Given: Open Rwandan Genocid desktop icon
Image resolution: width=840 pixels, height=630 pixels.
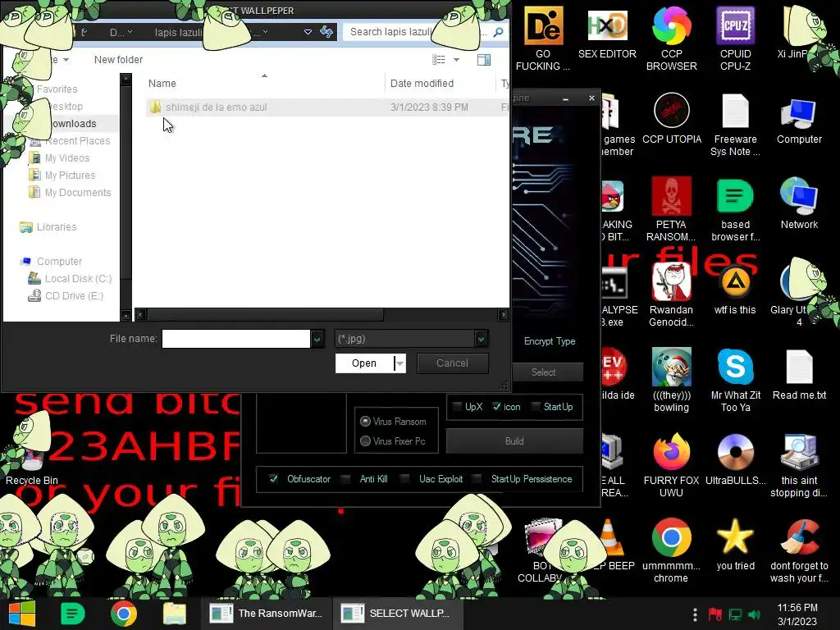Looking at the screenshot, I should [671, 294].
